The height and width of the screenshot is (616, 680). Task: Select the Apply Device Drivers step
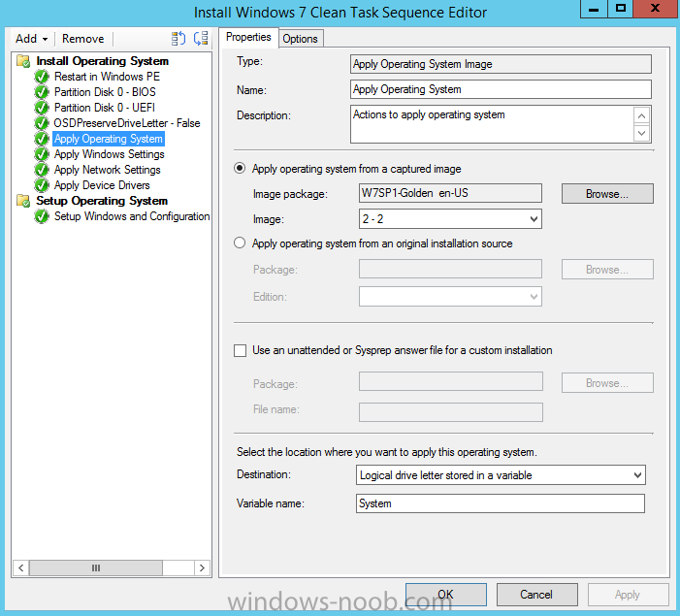[102, 185]
